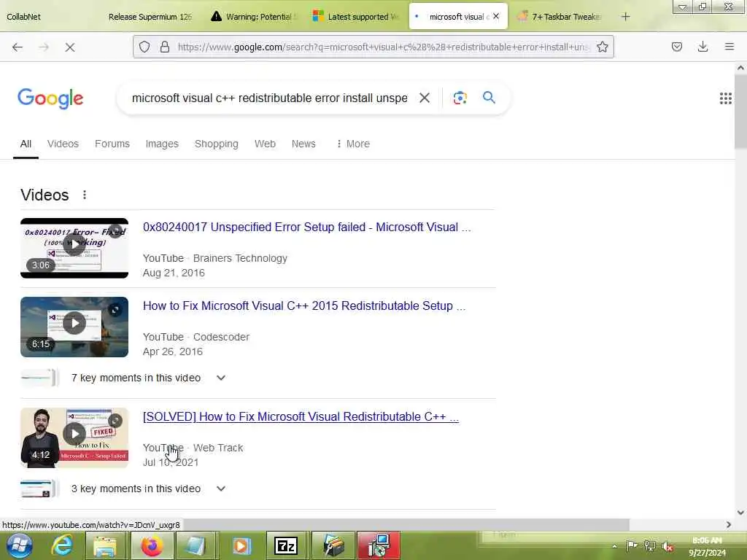Open the Windows Start menu
The height and width of the screenshot is (560, 747).
click(19, 545)
